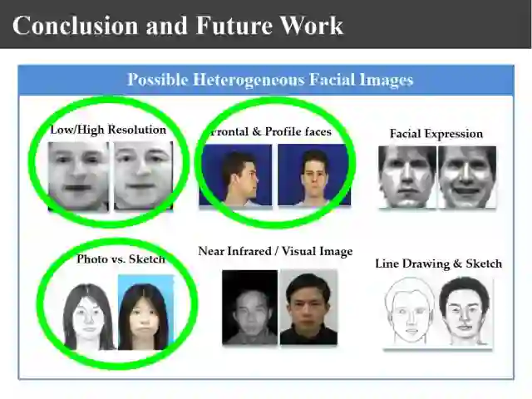Select the shaded sketch of man's face

[465, 312]
